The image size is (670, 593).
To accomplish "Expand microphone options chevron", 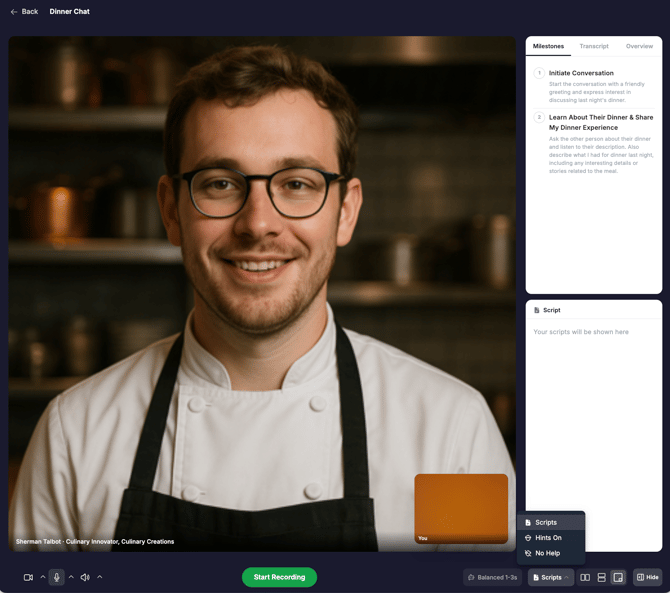I will click(x=71, y=577).
